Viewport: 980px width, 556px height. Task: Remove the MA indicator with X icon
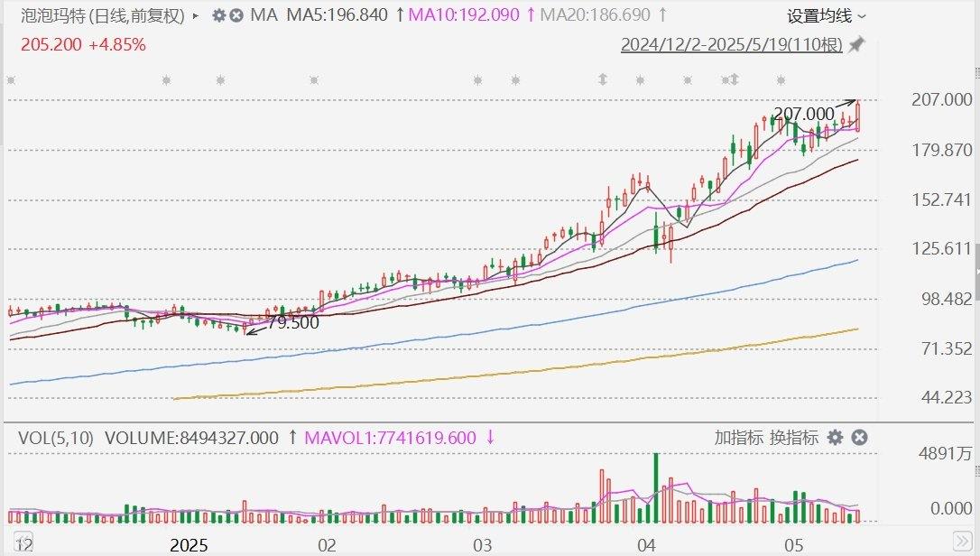click(x=236, y=15)
